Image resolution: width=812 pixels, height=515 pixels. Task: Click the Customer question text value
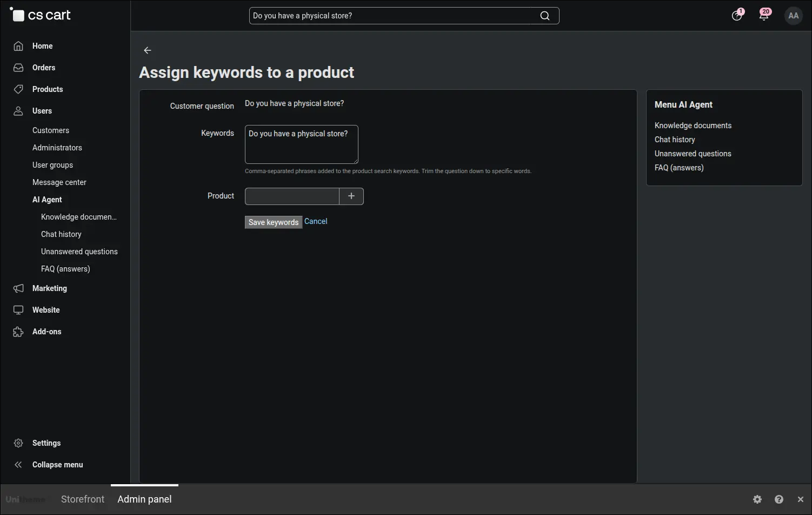(294, 103)
